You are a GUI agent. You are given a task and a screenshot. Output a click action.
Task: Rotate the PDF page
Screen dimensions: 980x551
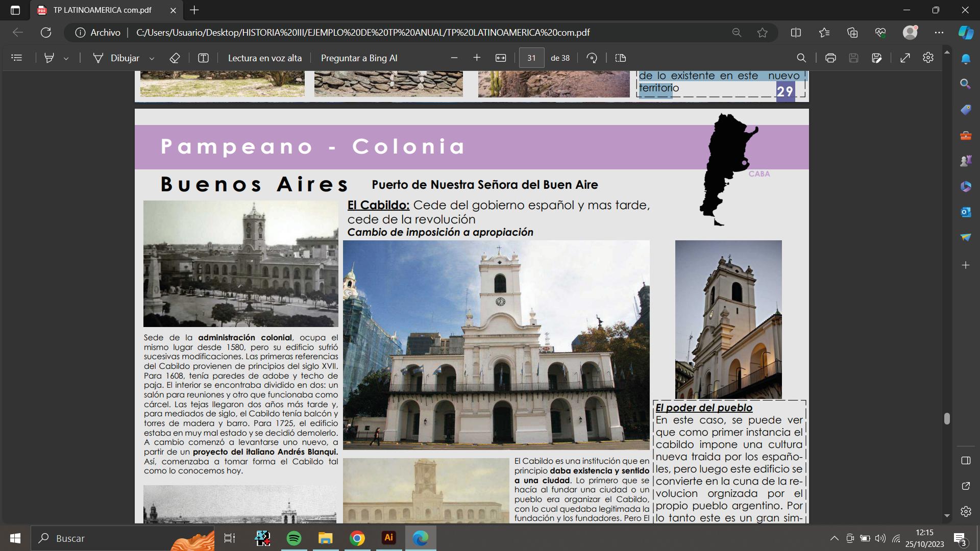click(x=592, y=58)
